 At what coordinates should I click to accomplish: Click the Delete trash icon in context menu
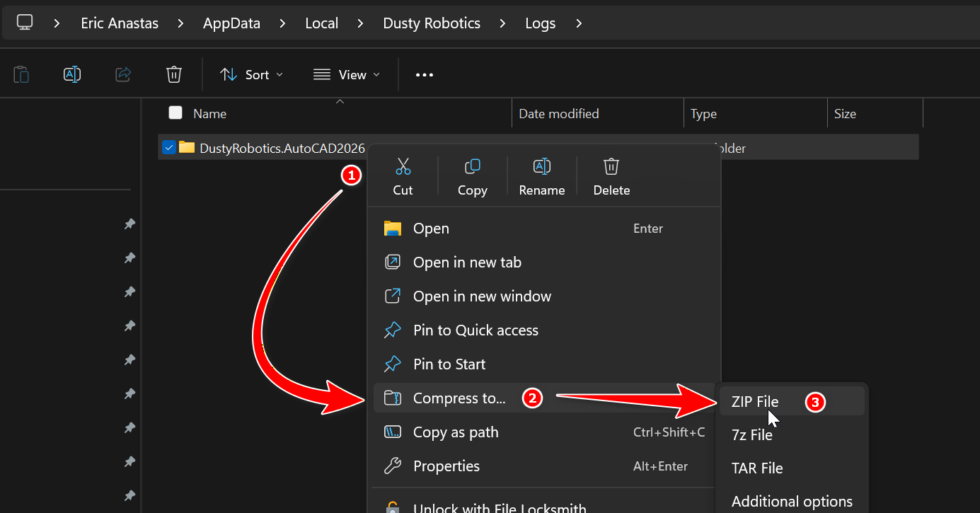pyautogui.click(x=611, y=166)
